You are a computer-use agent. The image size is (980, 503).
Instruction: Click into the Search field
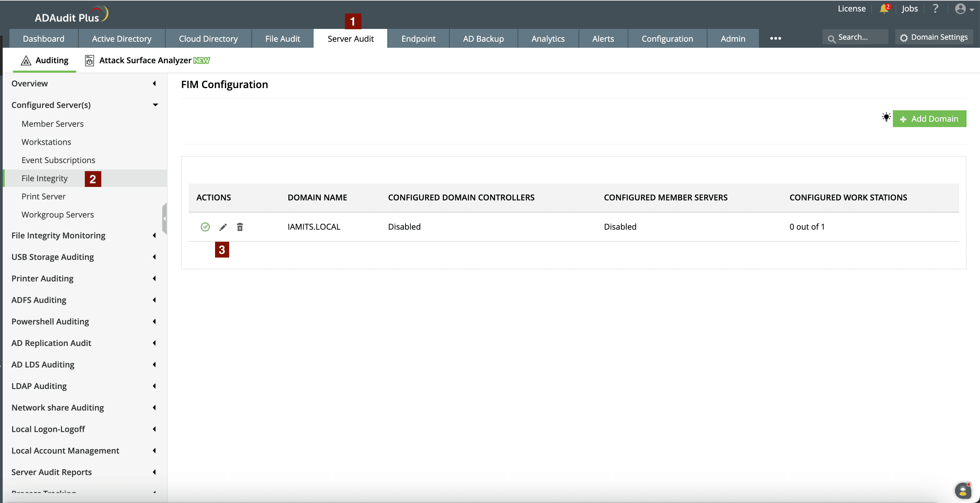[856, 37]
